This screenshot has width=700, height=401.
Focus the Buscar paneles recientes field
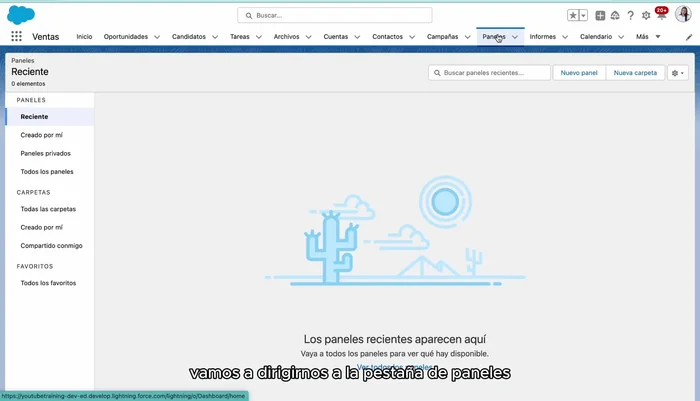(x=489, y=73)
